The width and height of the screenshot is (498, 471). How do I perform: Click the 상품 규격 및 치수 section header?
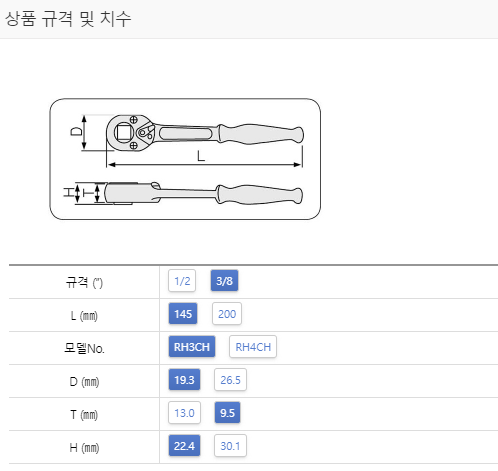[68, 19]
